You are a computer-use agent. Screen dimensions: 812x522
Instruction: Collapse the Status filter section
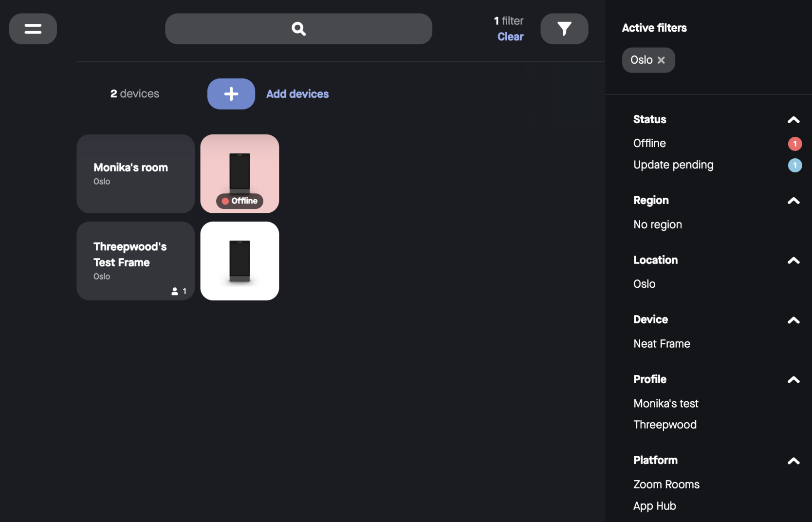(x=794, y=120)
